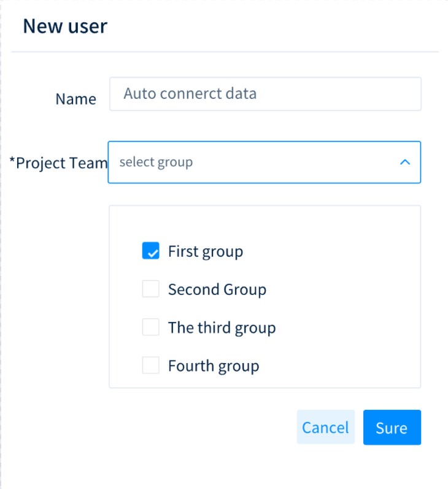Tick the third group checkbox
Image resolution: width=448 pixels, height=489 pixels.
tap(151, 327)
